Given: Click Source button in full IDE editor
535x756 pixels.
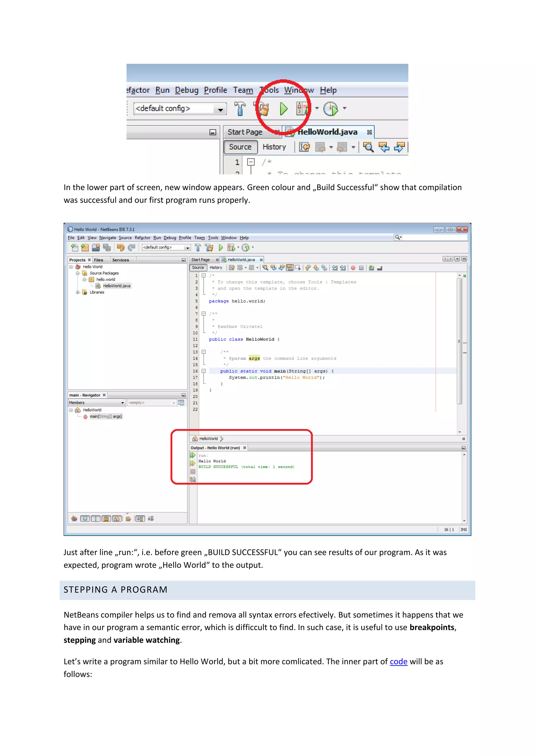Looking at the screenshot, I should coord(198,268).
